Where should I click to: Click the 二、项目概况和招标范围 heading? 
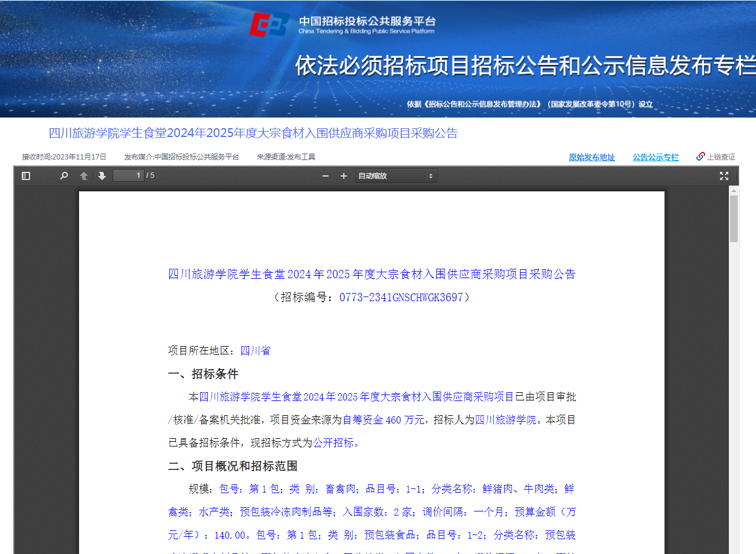[233, 466]
